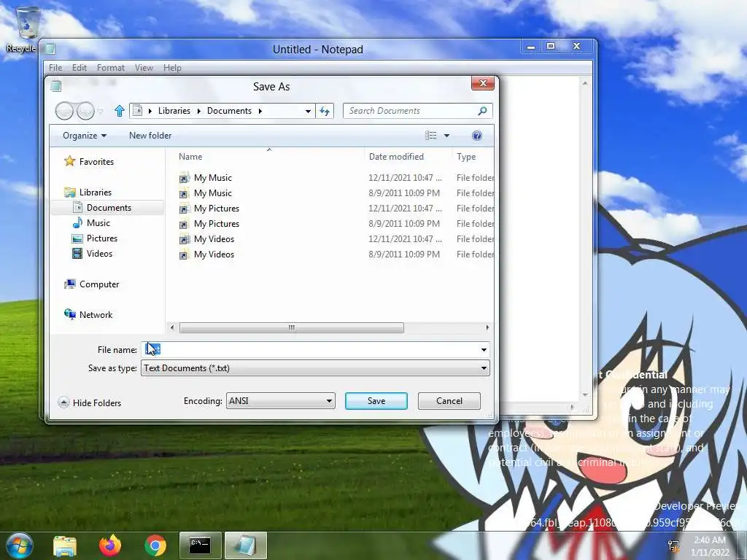This screenshot has width=747, height=560.
Task: Launch Firefox from the taskbar
Action: point(110,545)
